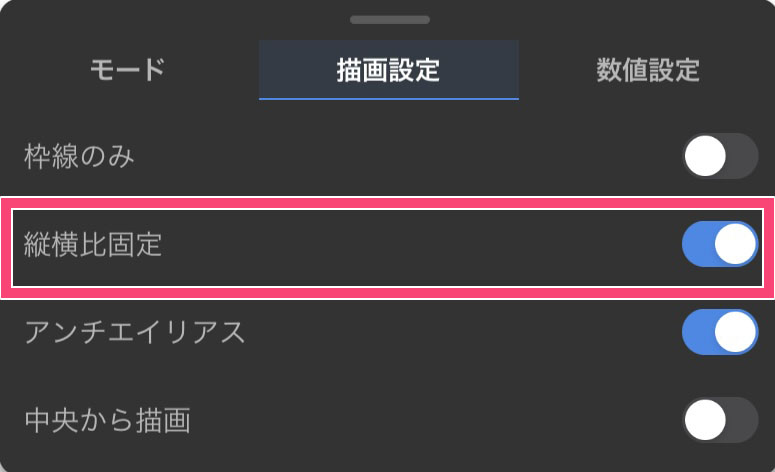This screenshot has height=472, width=775.
Task: Click the pink-highlighted 縦横比固定 row
Action: (400, 246)
